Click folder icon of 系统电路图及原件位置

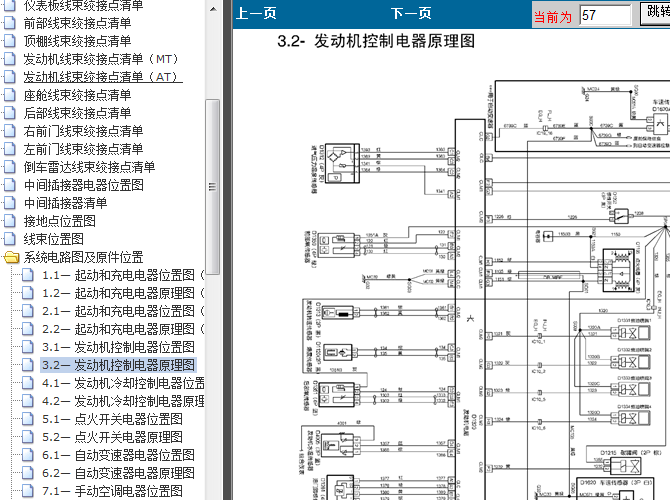point(11,257)
